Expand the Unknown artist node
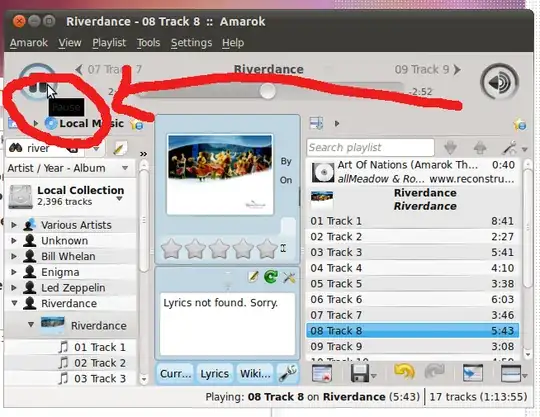Image resolution: width=540 pixels, height=417 pixels. coord(14,240)
